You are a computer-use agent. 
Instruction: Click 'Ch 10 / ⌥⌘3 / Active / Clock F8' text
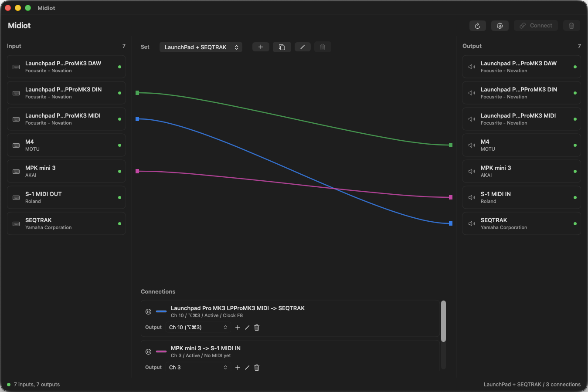(x=207, y=316)
